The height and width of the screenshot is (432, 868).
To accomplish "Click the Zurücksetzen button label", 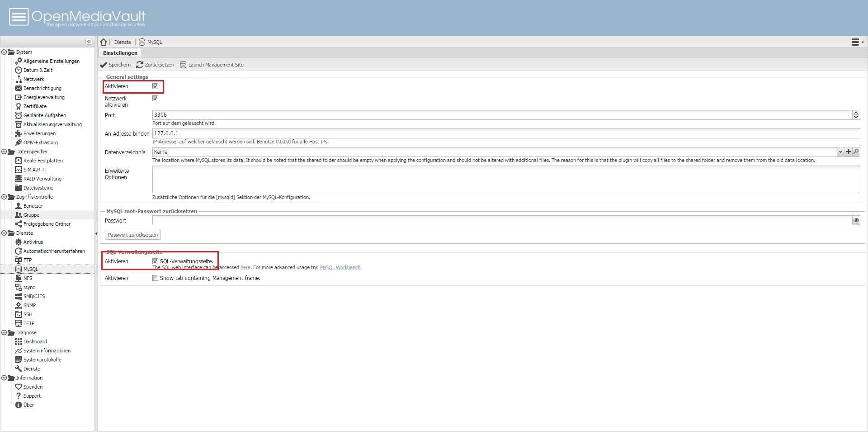I will click(160, 65).
